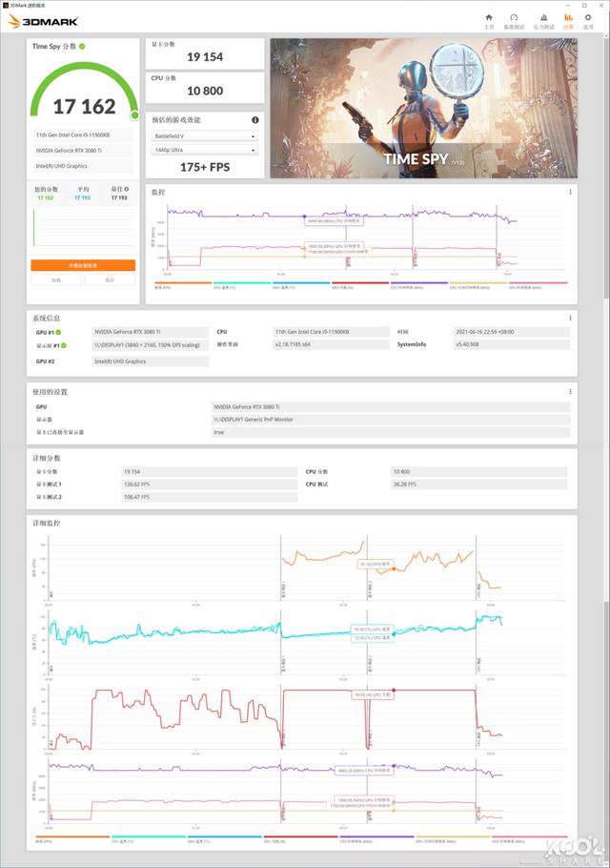
Task: Click the orange FPS chart in 详细监控
Action: tap(307, 569)
